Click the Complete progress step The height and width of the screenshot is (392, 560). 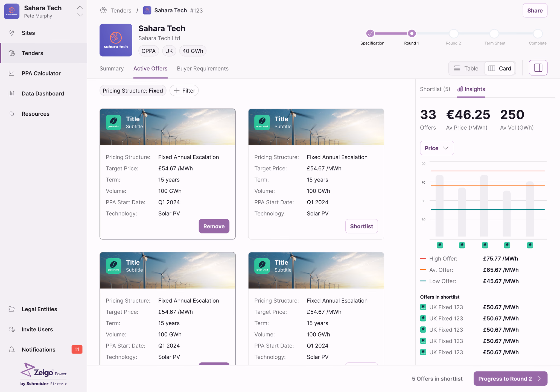point(538,33)
